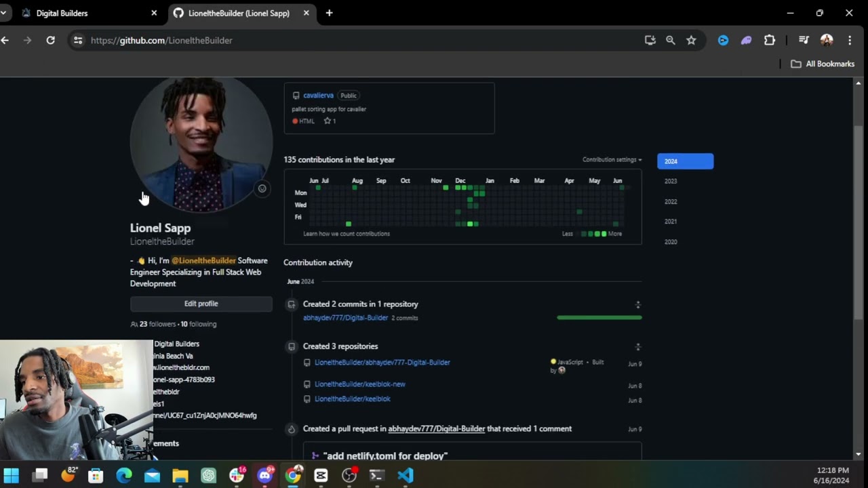
Task: Click the star count on cavalierva
Action: [330, 121]
